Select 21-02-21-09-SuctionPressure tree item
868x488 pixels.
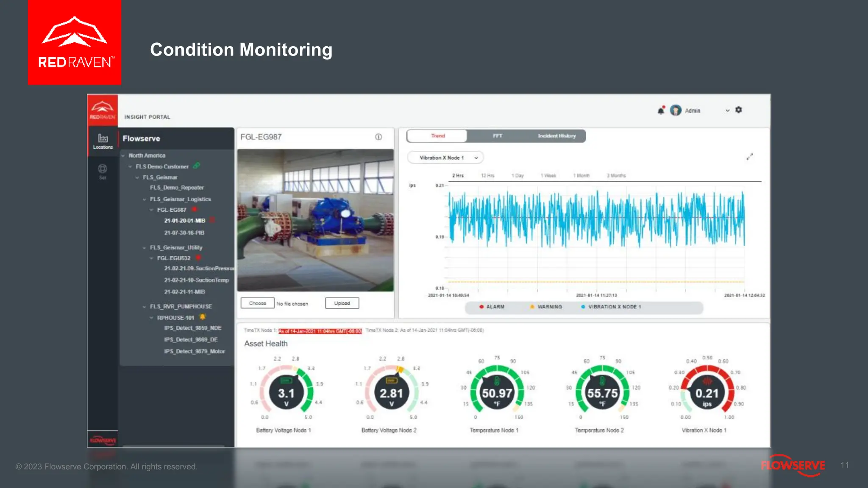coord(199,268)
